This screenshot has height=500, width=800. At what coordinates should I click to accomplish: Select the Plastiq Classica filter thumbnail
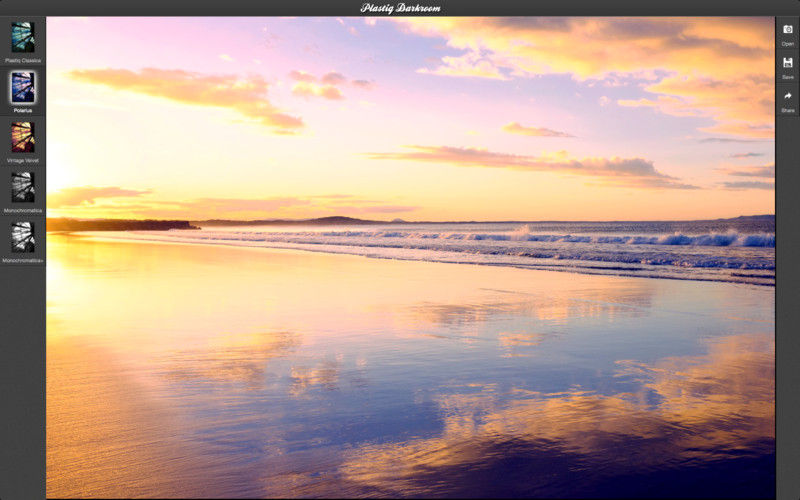point(22,37)
